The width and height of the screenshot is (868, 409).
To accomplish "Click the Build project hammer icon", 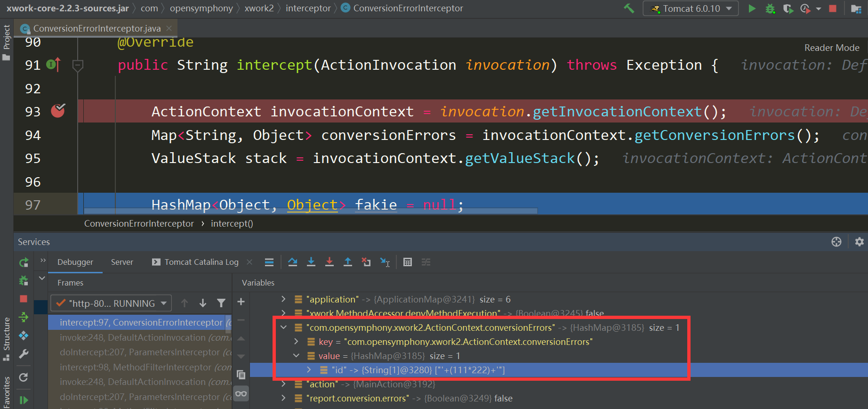I will pyautogui.click(x=629, y=8).
